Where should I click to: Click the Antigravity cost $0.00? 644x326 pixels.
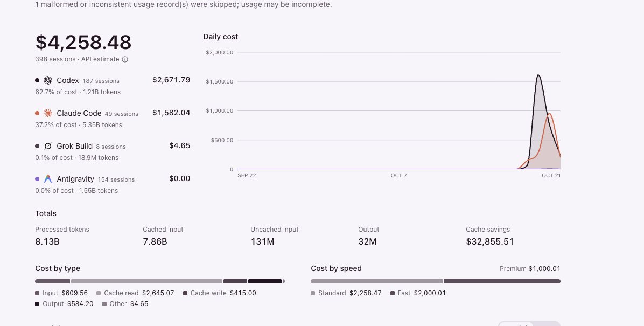(x=179, y=178)
